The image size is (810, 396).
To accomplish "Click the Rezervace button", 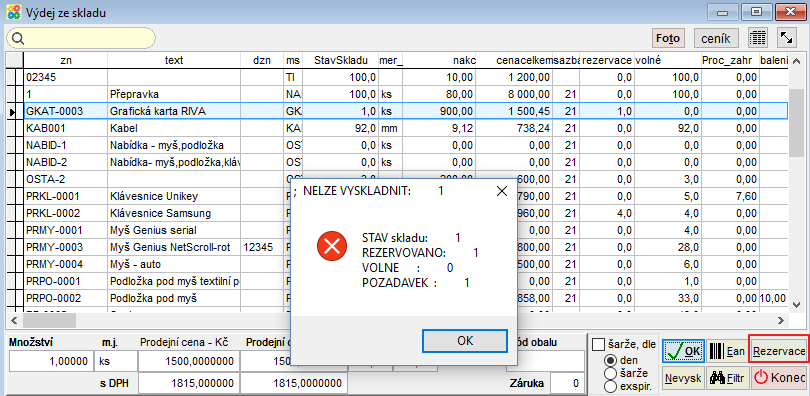I will click(779, 352).
